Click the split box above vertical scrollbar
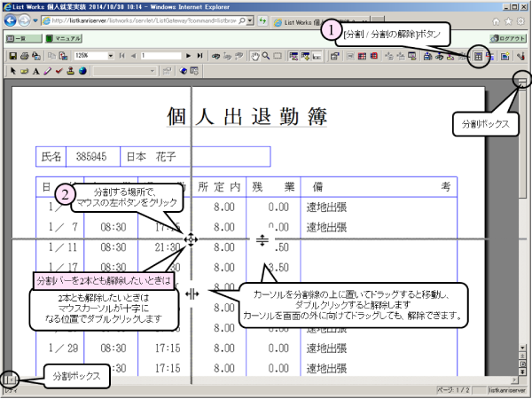The width and height of the screenshot is (532, 399). pos(522,81)
